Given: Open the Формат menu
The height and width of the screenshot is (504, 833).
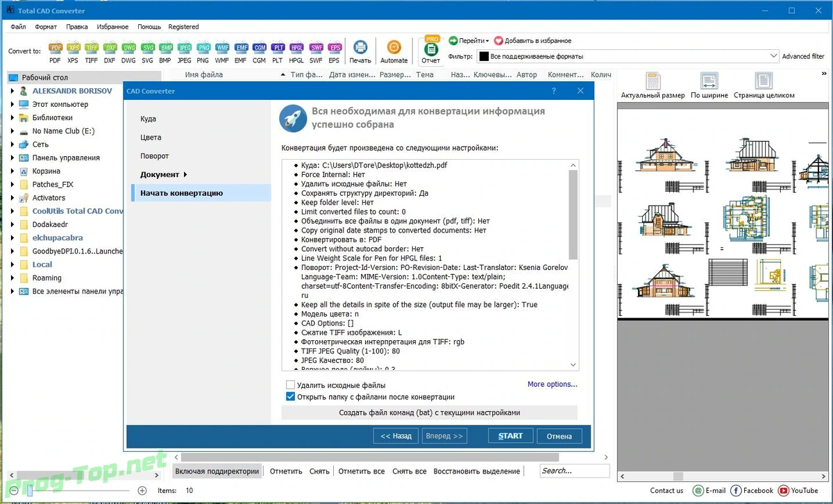Looking at the screenshot, I should pos(46,26).
